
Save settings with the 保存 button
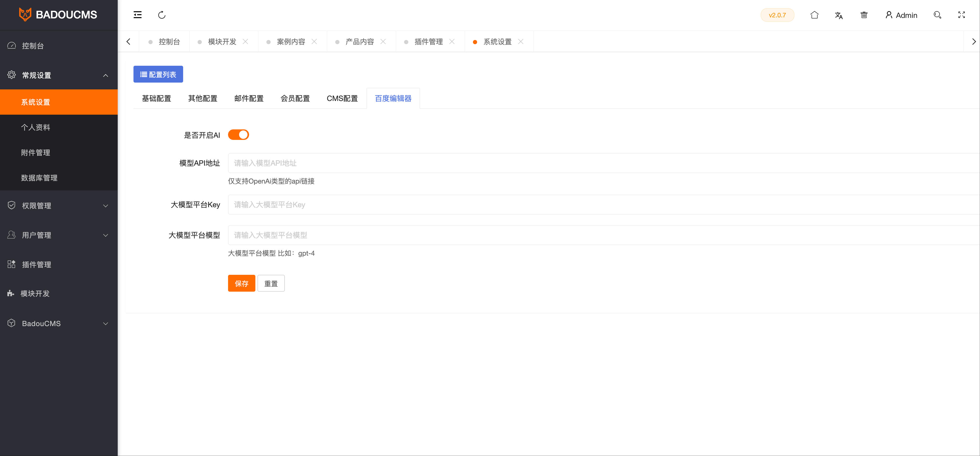(x=241, y=283)
